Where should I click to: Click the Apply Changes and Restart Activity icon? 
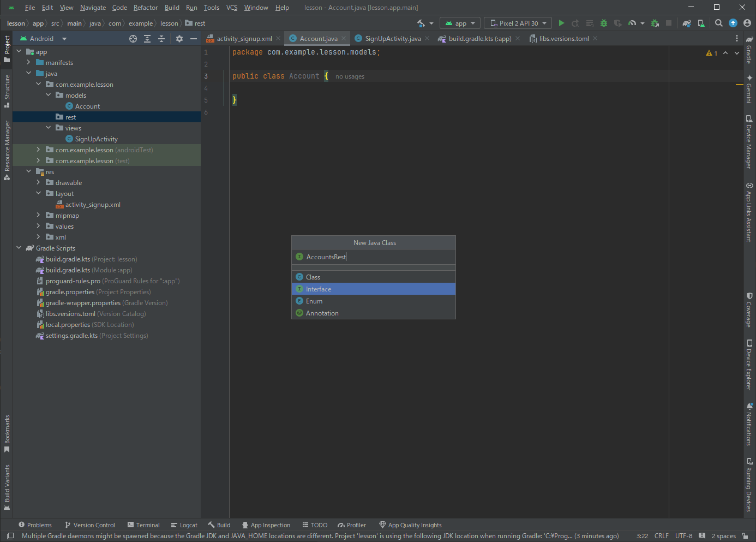point(575,23)
